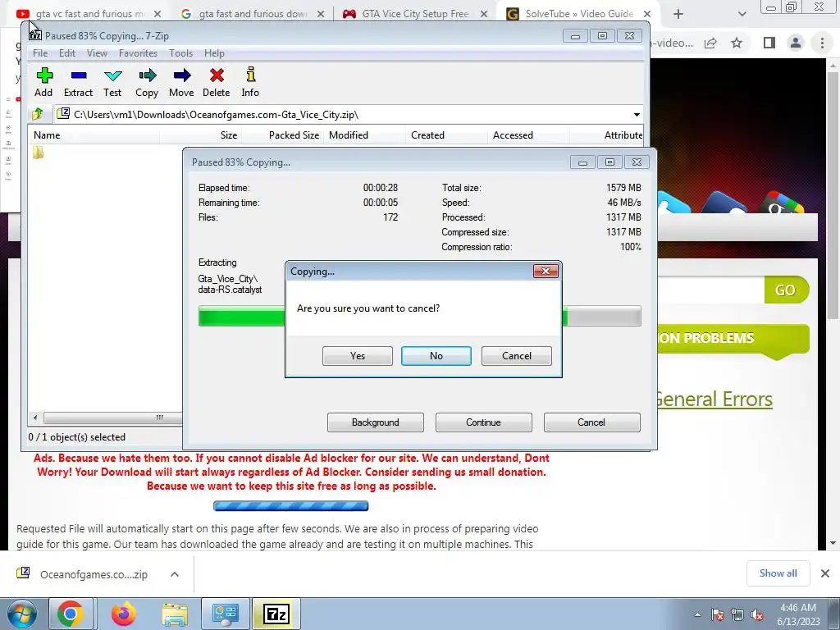840x630 pixels.
Task: Click the Copy toolbar icon
Action: point(147,82)
